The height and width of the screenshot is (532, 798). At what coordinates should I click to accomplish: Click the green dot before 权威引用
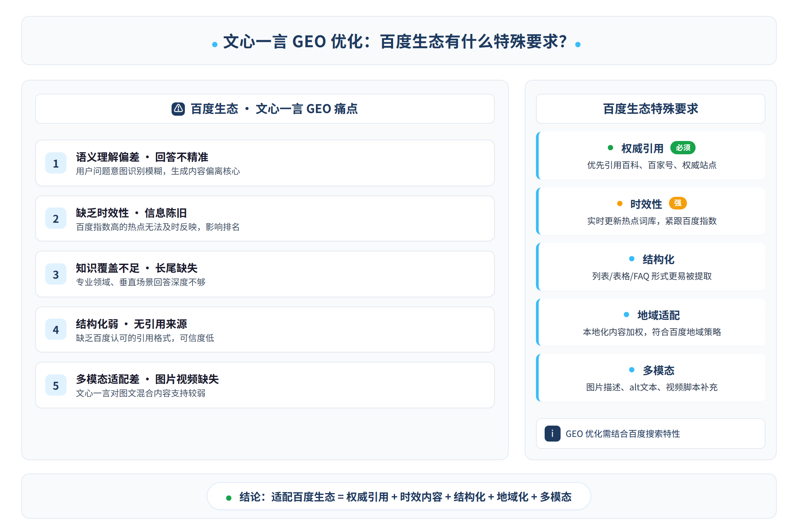coord(610,148)
